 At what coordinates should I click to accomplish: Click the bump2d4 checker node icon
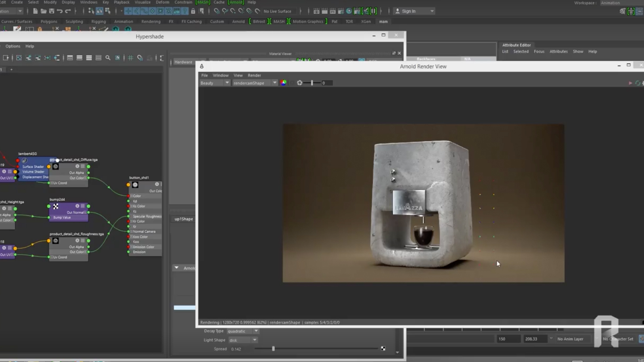pos(56,206)
